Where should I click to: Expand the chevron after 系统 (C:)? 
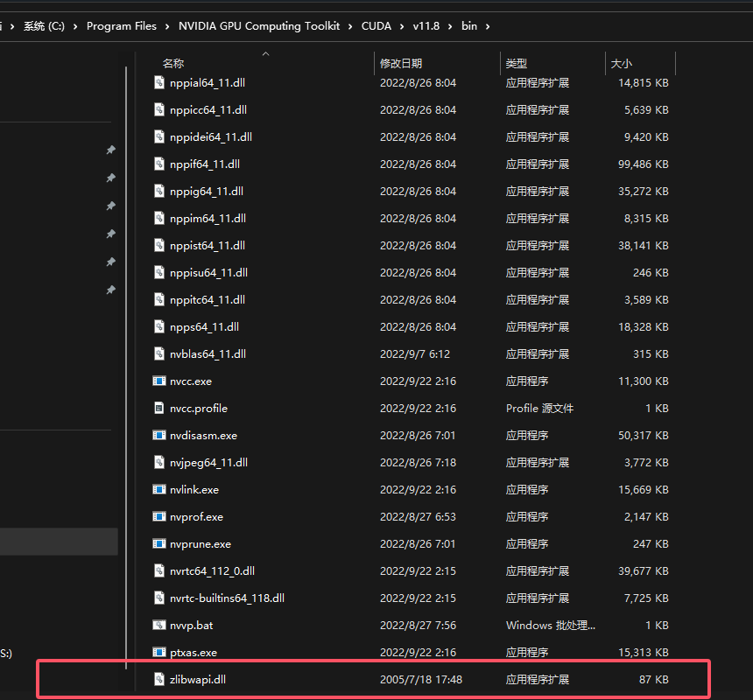(75, 26)
